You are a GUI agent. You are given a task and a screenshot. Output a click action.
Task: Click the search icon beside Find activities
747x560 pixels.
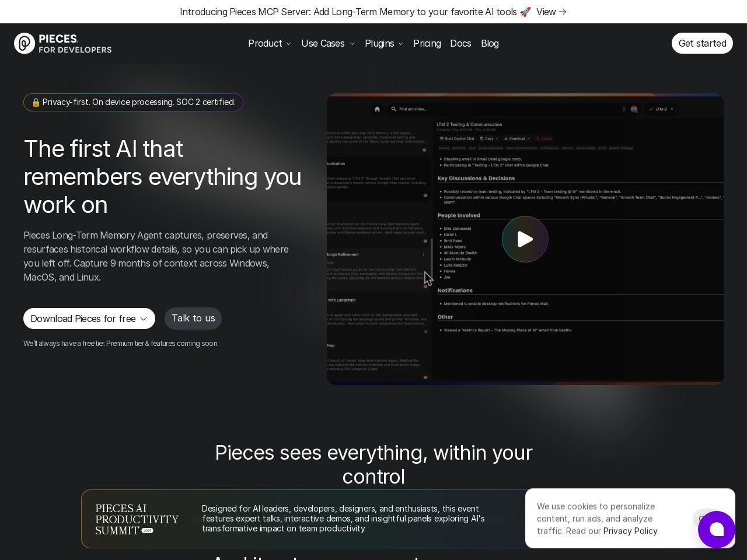pos(394,109)
